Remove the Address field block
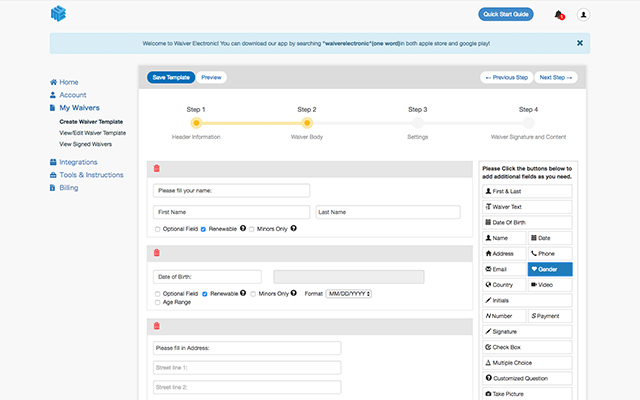Image resolution: width=640 pixels, height=400 pixels. [x=156, y=326]
